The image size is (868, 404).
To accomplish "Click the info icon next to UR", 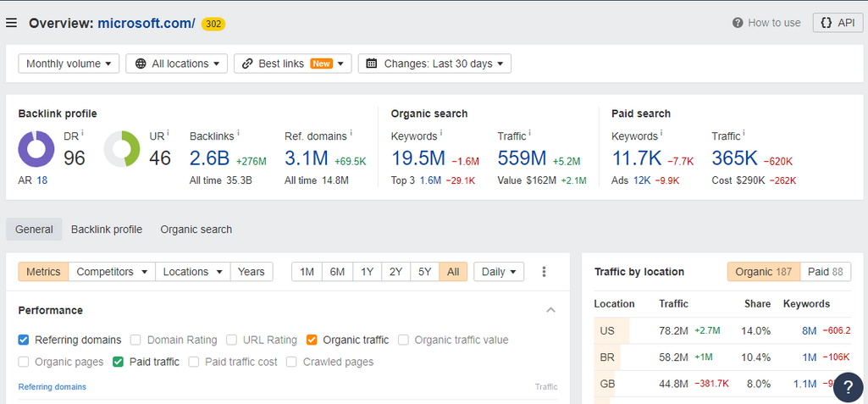I will click(x=168, y=133).
